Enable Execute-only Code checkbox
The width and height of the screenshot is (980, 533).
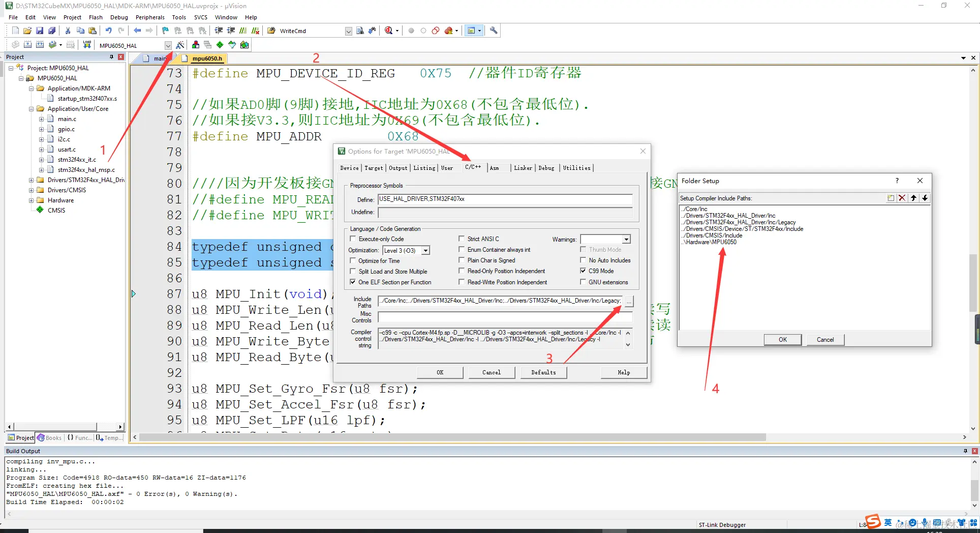tap(353, 239)
